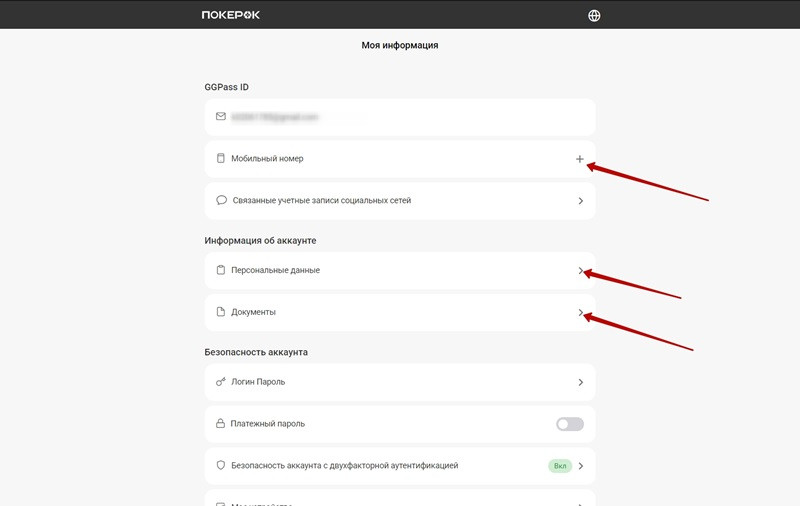The image size is (800, 506).
Task: Click the envelope email icon
Action: (221, 117)
